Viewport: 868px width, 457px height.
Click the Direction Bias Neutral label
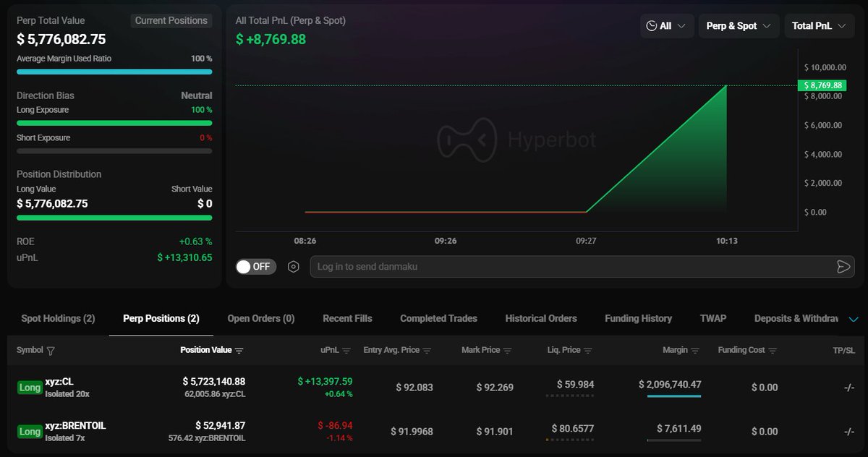coord(196,95)
